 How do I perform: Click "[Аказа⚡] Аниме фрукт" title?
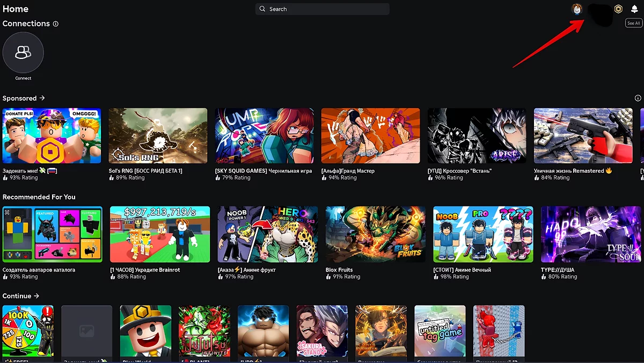pos(246,270)
